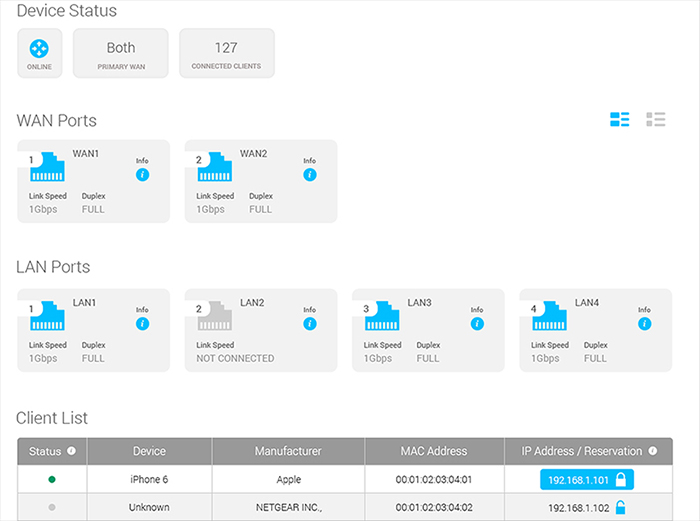
Task: Select the Primary WAN Both tile
Action: (x=121, y=53)
